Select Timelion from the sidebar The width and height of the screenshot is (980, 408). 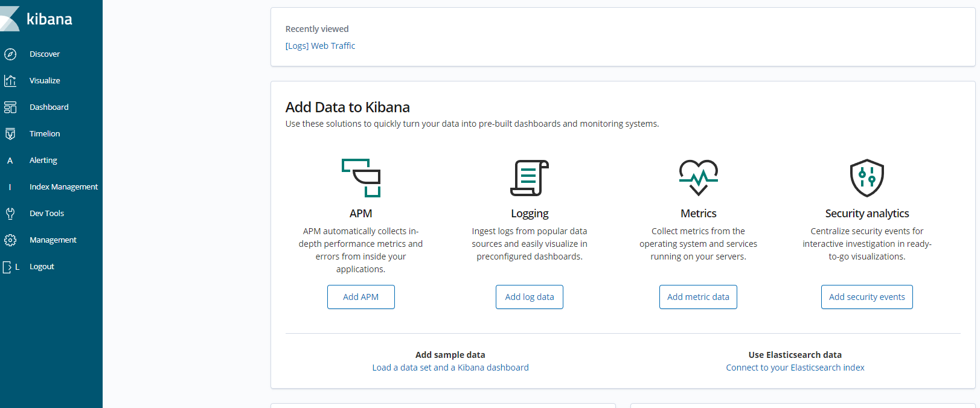[x=45, y=134]
